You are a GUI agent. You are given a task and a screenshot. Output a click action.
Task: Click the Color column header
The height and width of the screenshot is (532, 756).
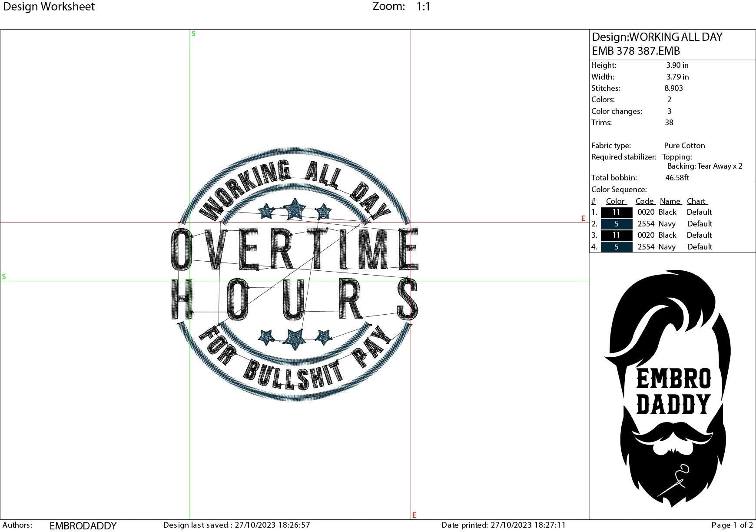616,201
